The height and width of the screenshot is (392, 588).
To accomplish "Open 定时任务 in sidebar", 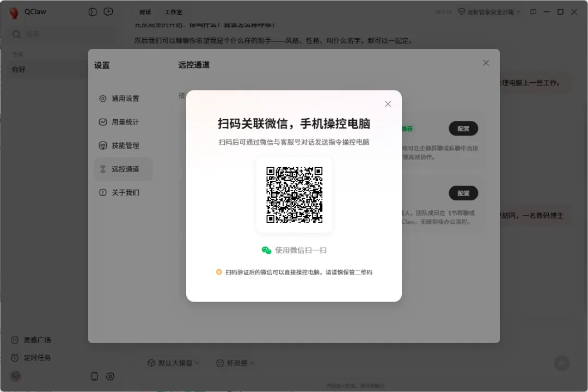I will click(31, 358).
